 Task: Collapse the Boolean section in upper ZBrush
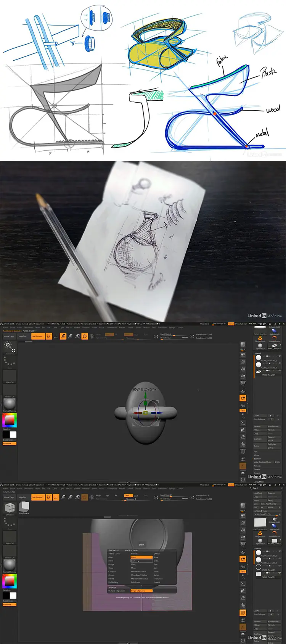click(257, 459)
